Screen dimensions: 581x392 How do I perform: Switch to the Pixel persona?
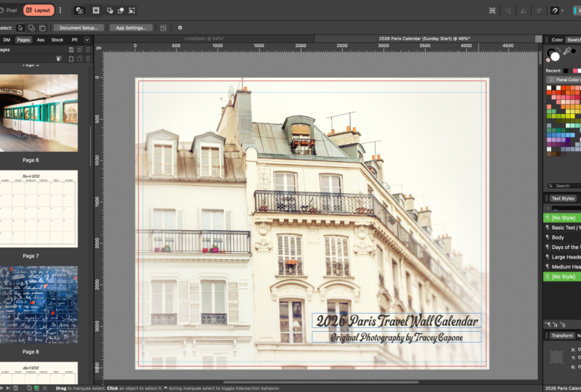[x=9, y=10]
